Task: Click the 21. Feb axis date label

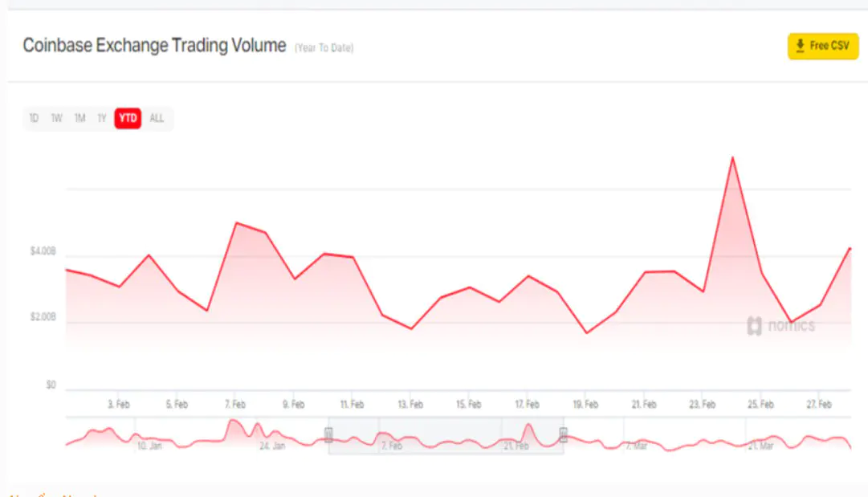Action: [x=644, y=405]
